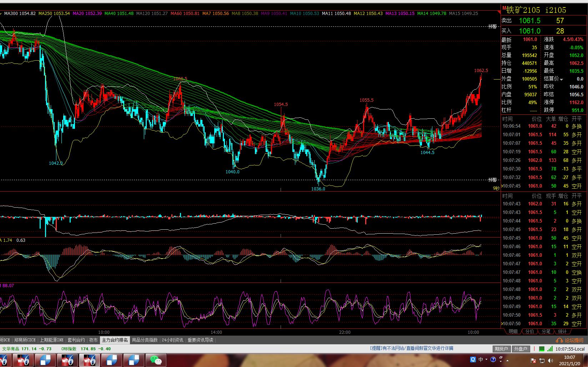Click the 1061.5 sell price

tap(529, 21)
